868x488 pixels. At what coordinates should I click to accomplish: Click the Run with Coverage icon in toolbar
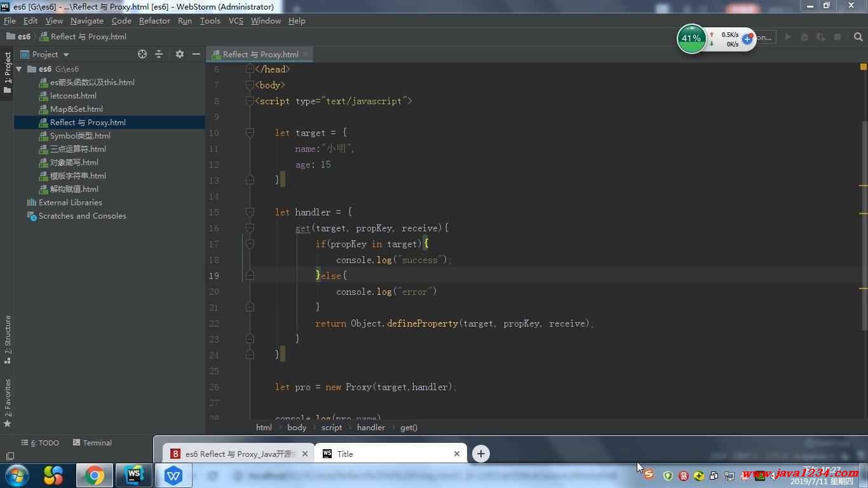coord(820,37)
